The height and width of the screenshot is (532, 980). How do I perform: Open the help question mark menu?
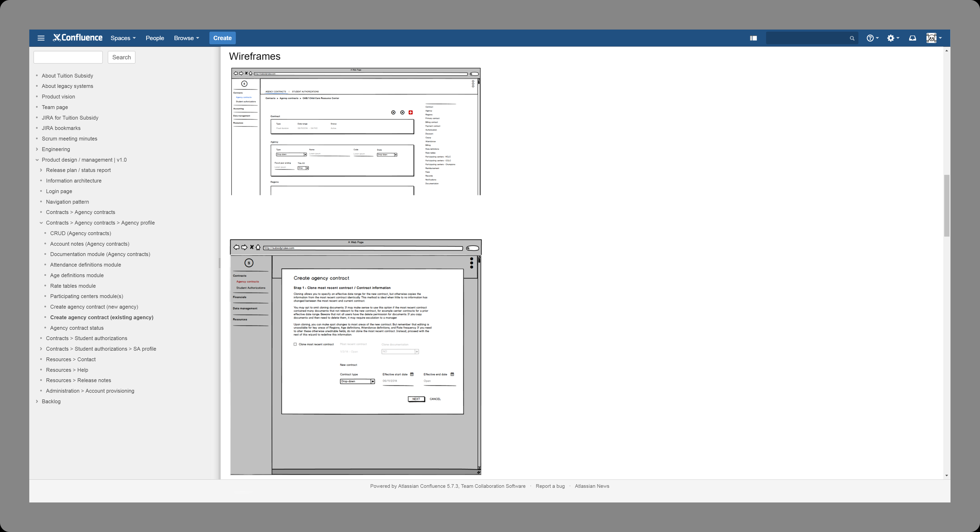click(x=872, y=38)
